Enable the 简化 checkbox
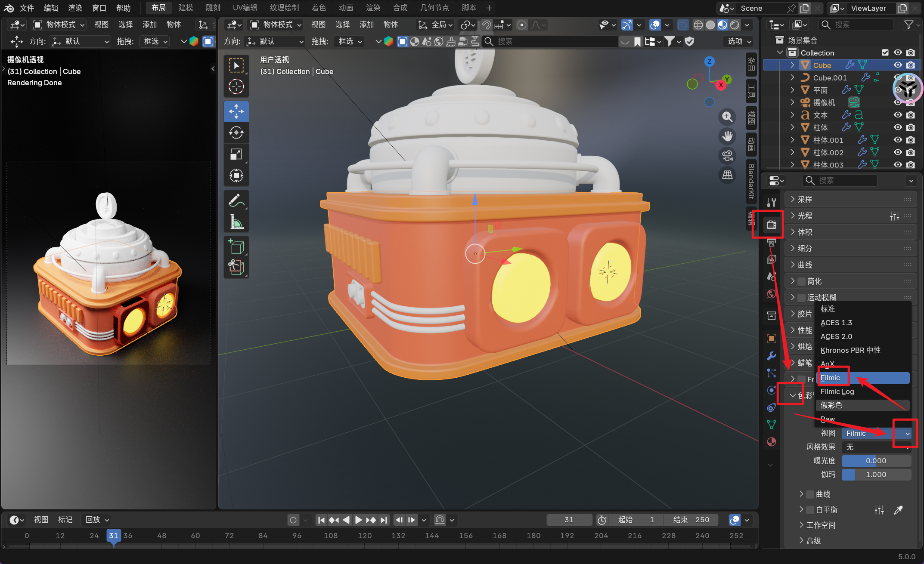The height and width of the screenshot is (564, 924). tap(801, 281)
